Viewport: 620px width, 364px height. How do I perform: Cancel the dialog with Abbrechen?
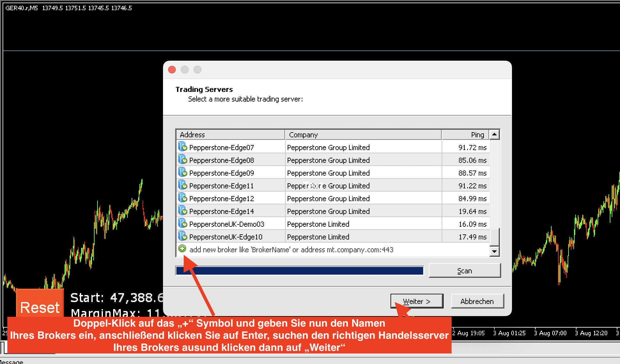(477, 301)
